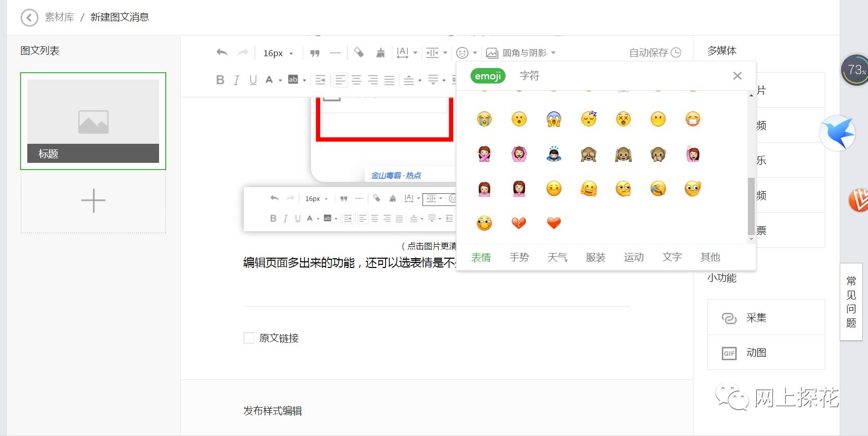Click the emoji picker scrollbar thumb
868x436 pixels.
(751, 206)
